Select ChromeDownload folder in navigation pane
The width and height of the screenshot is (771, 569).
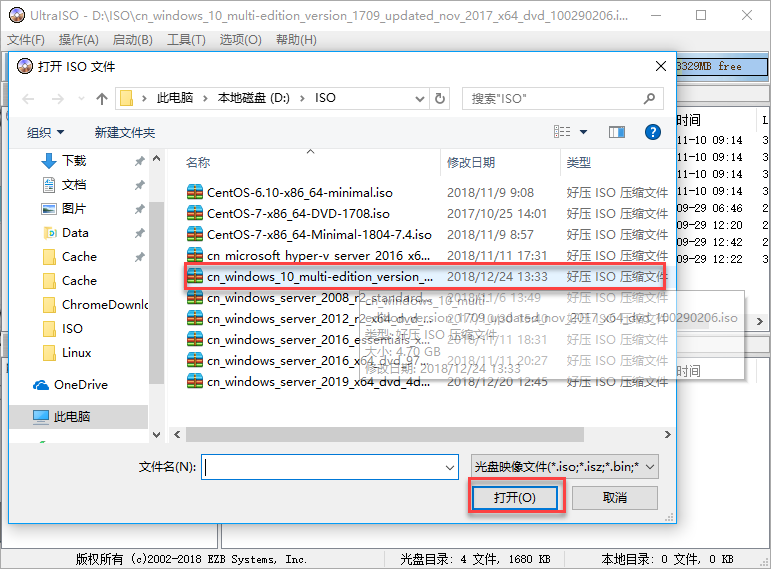[x=105, y=305]
